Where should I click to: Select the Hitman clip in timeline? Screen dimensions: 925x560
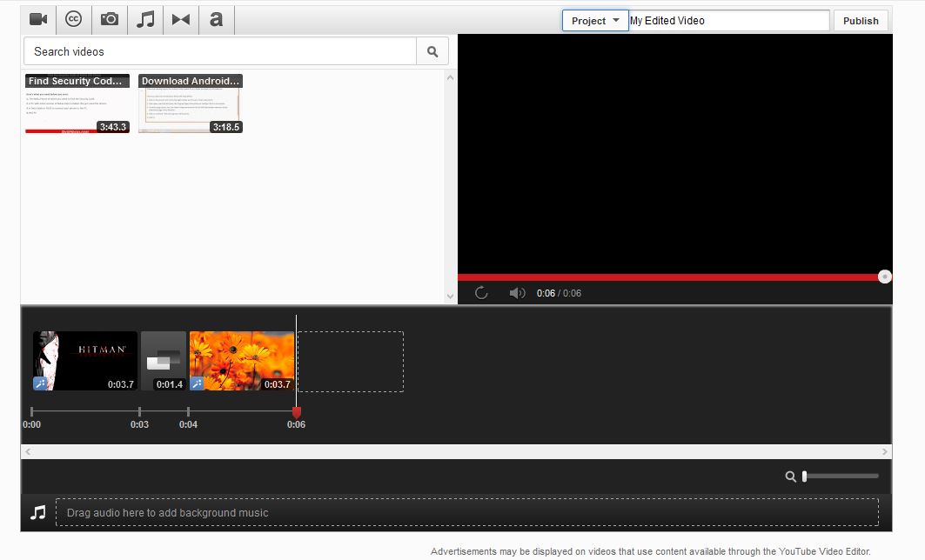(x=85, y=361)
